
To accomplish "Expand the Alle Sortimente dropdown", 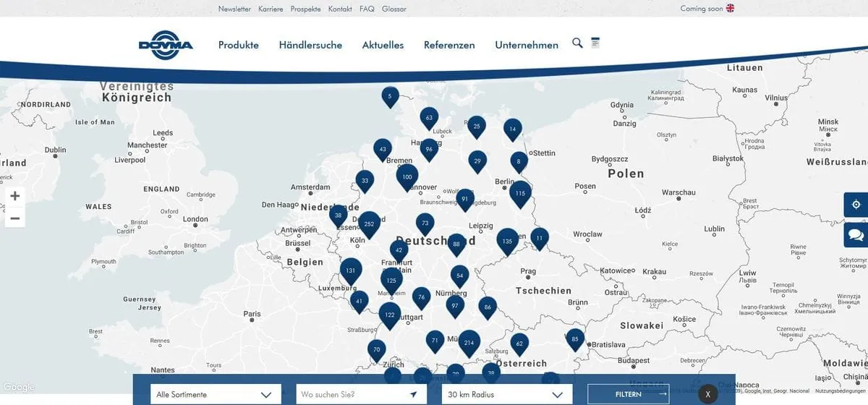I will click(215, 395).
